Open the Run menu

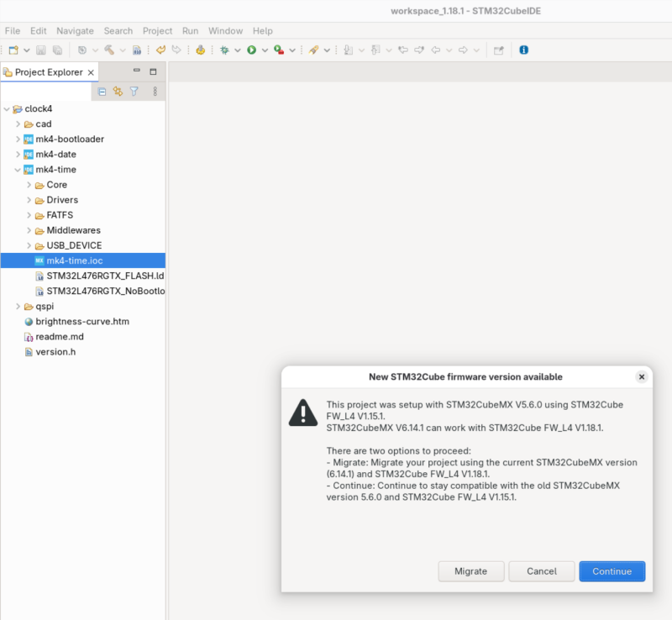[191, 31]
